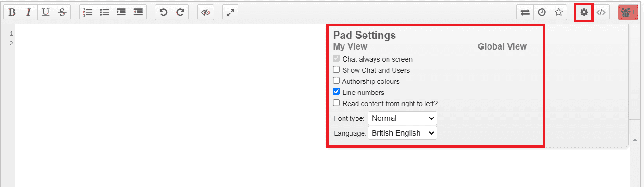
Task: Open the Language dropdown
Action: (402, 133)
